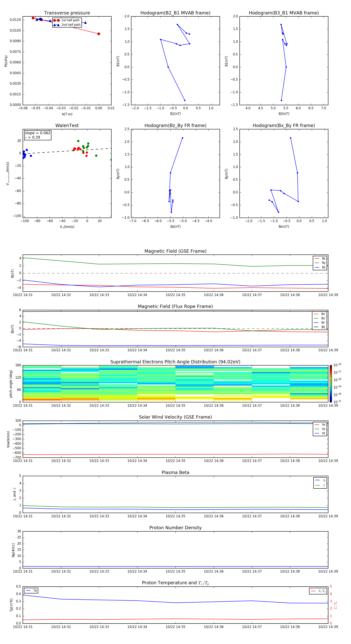
Task: Click "By'" in the Flux Rope legend
Action: 323,318
